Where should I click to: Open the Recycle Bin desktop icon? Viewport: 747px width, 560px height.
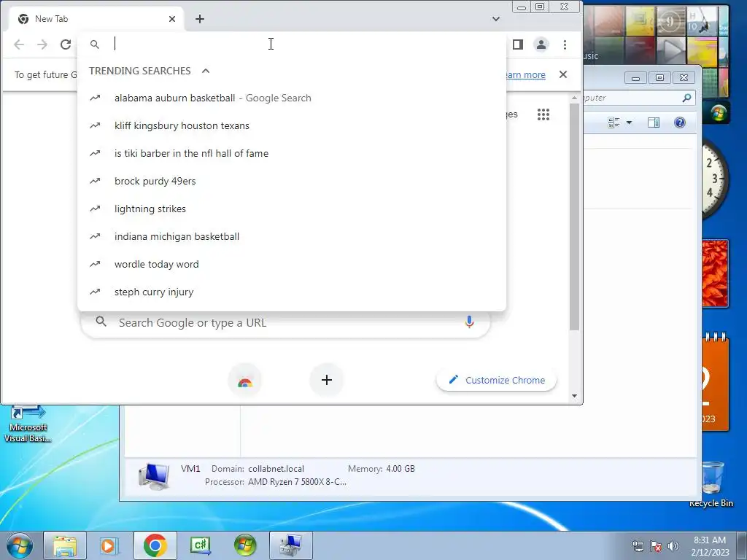712,483
